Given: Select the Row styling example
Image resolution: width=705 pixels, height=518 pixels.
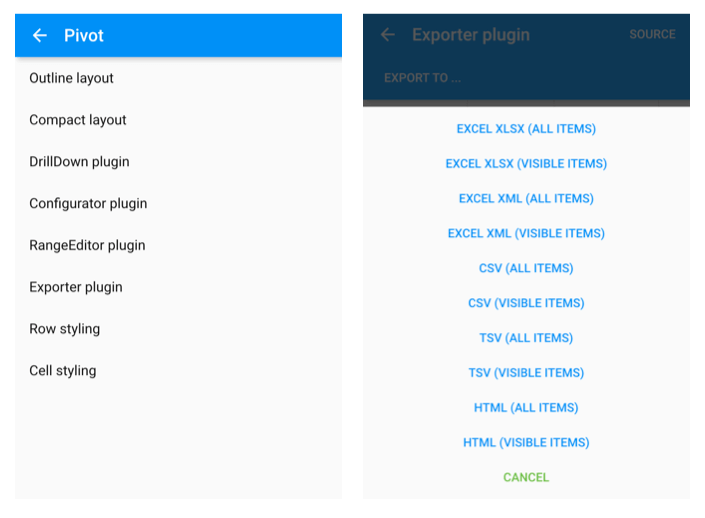Looking at the screenshot, I should pos(178,329).
